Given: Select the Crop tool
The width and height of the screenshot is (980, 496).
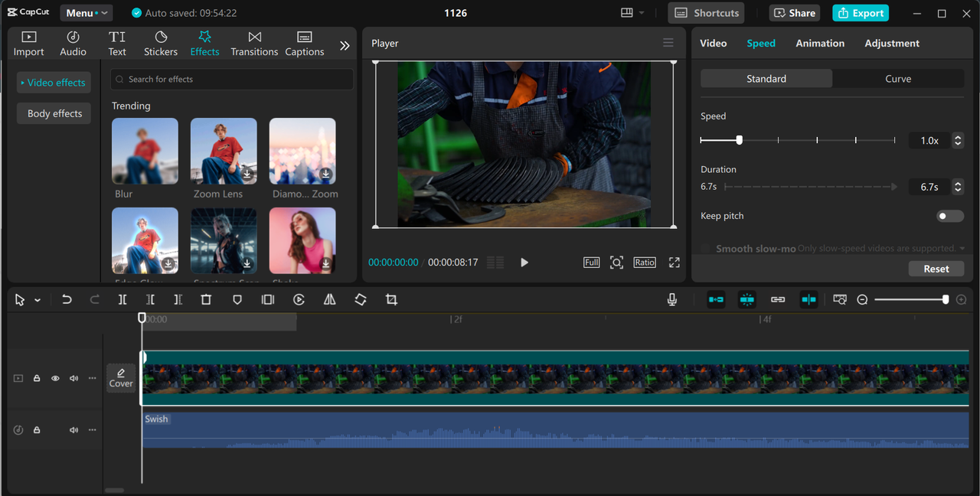Looking at the screenshot, I should tap(391, 300).
